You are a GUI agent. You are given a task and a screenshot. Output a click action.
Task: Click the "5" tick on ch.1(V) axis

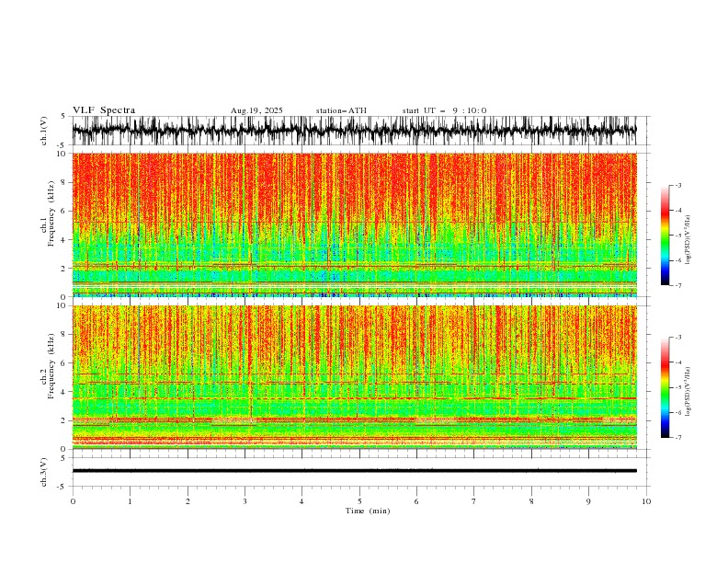(x=63, y=116)
